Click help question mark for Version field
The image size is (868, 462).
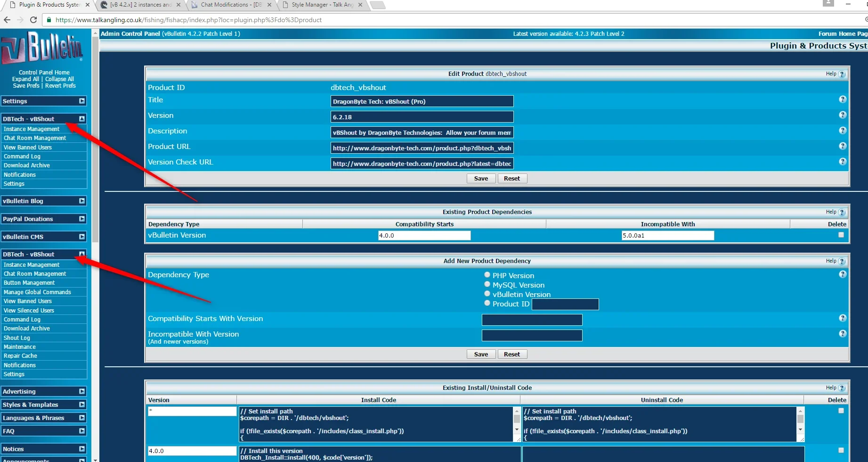843,115
